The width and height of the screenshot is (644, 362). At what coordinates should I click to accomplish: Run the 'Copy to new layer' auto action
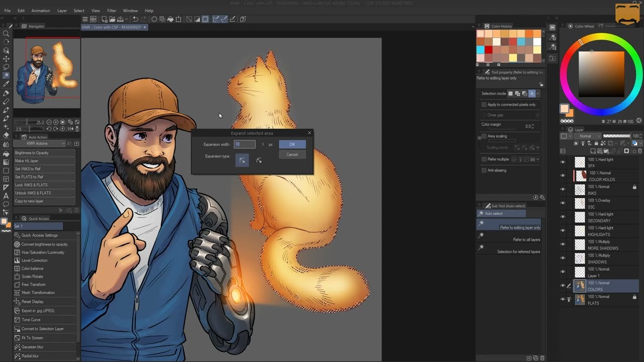[44, 201]
